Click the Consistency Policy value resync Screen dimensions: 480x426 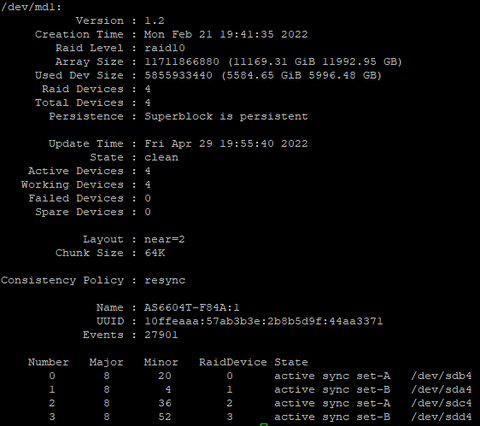point(165,280)
